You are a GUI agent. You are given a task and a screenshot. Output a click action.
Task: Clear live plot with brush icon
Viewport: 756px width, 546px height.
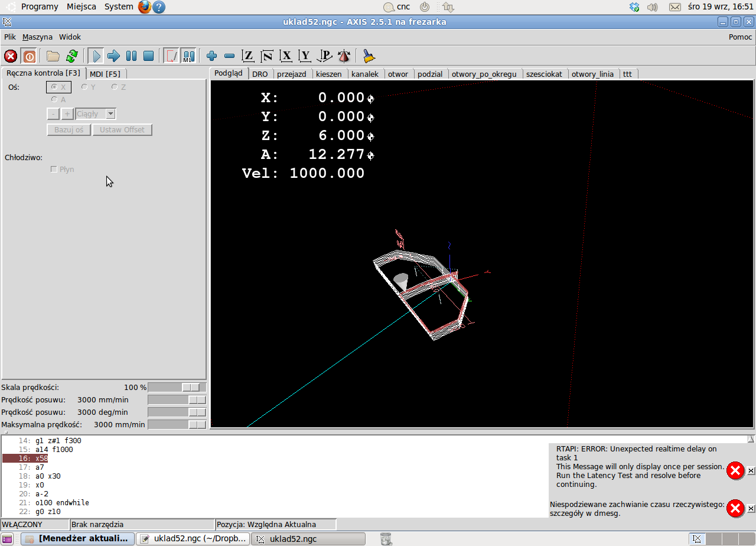point(369,56)
